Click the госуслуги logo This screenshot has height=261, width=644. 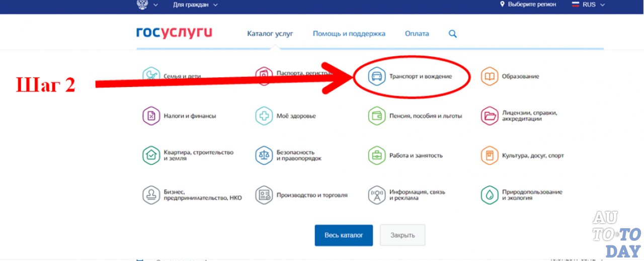tap(174, 33)
